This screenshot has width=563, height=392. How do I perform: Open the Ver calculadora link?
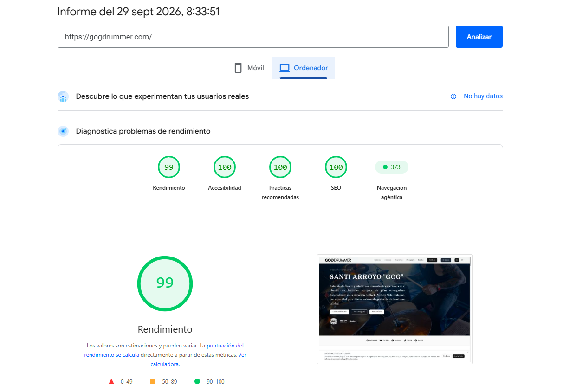(198, 360)
